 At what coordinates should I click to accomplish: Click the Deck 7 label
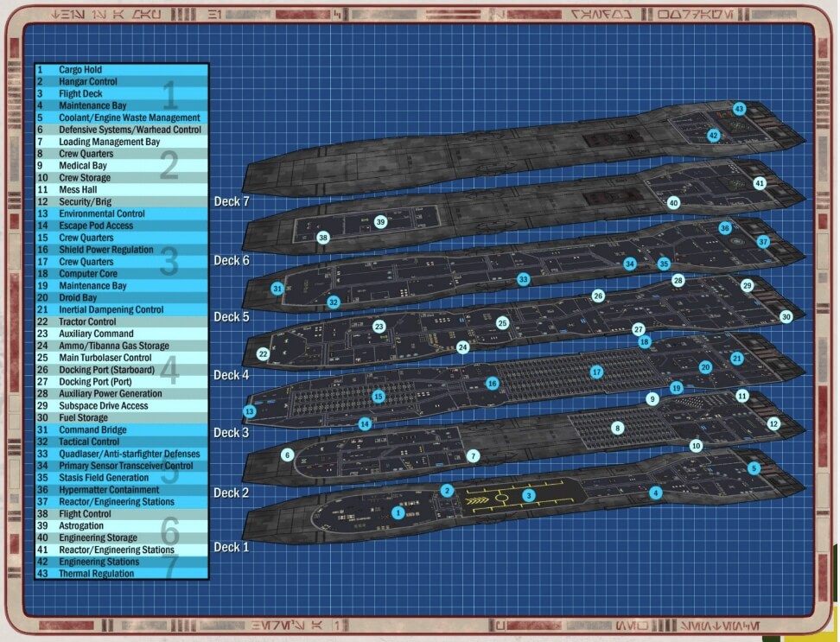tap(232, 201)
